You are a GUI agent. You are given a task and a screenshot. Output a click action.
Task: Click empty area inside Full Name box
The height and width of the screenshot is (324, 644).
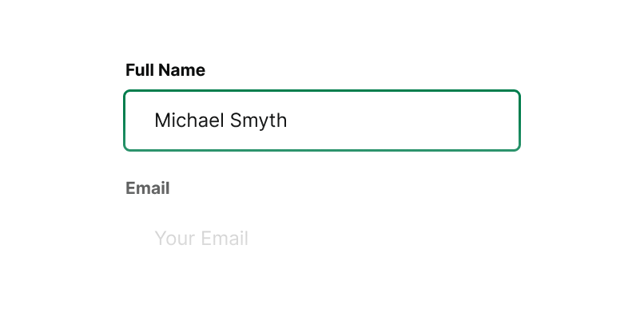click(x=403, y=121)
